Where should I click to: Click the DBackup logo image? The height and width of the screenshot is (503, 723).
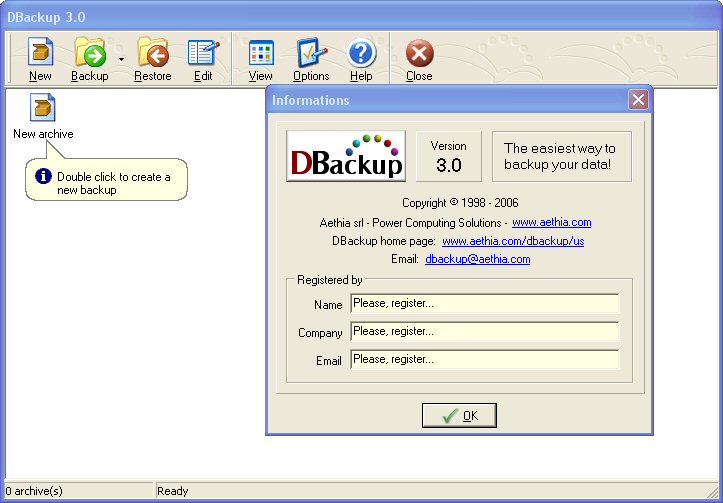pos(346,156)
